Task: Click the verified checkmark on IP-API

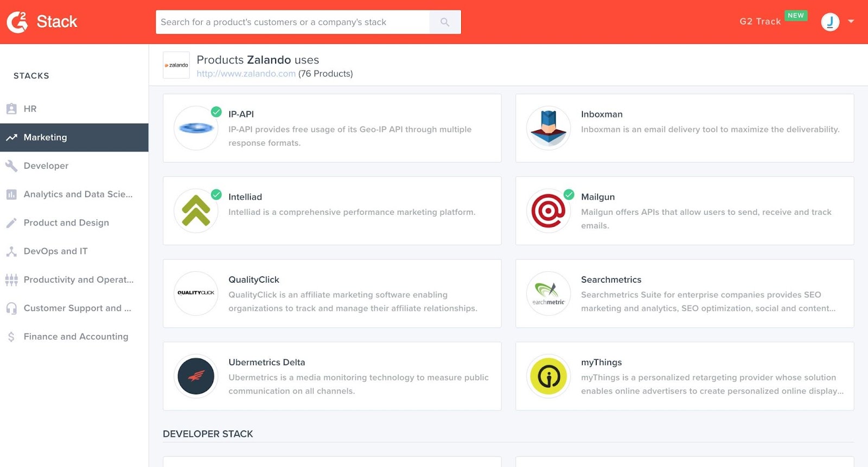Action: pyautogui.click(x=216, y=112)
